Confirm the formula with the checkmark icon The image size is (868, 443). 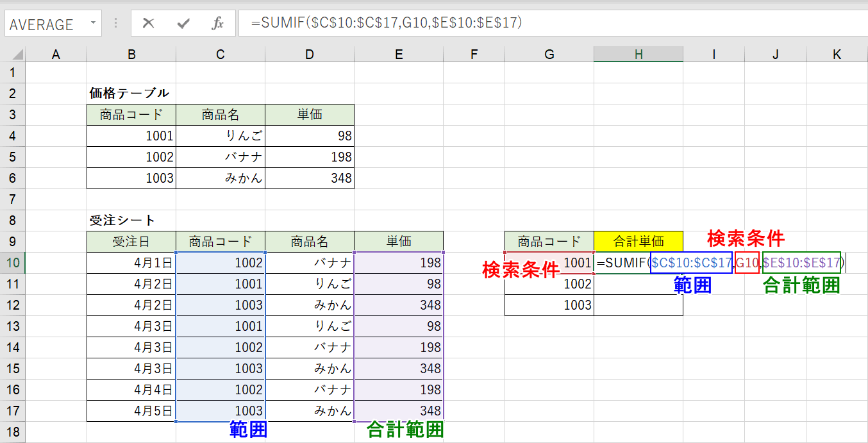pos(183,24)
